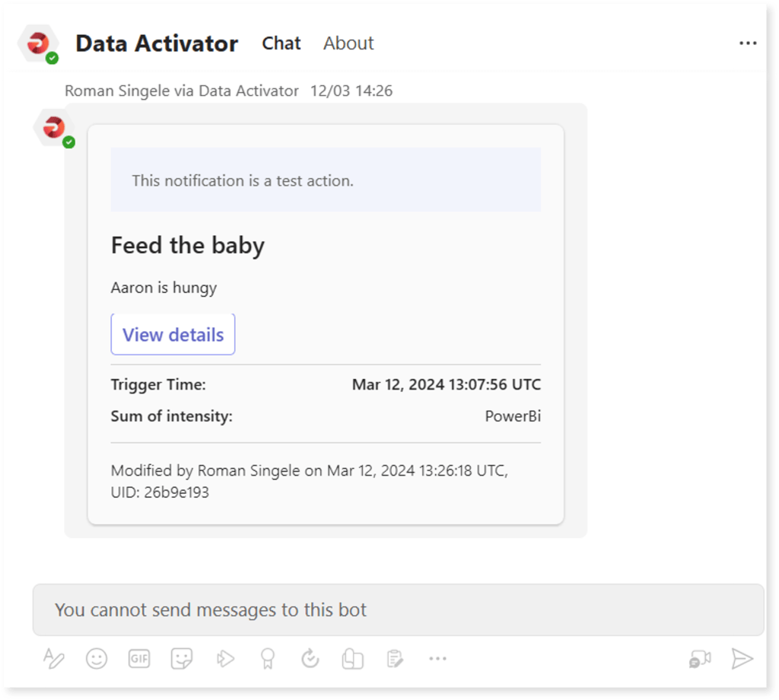Insert a GIF
Image resolution: width=779 pixels, height=700 pixels.
coord(138,658)
